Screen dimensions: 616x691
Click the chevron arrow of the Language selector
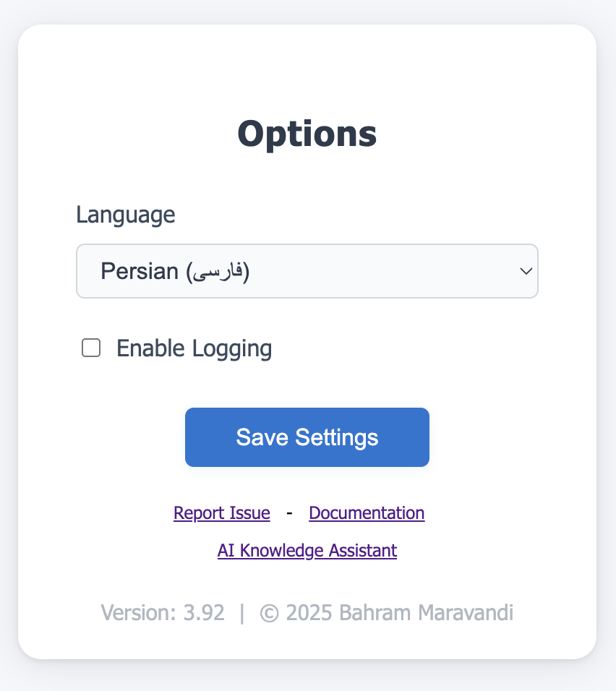pos(526,271)
